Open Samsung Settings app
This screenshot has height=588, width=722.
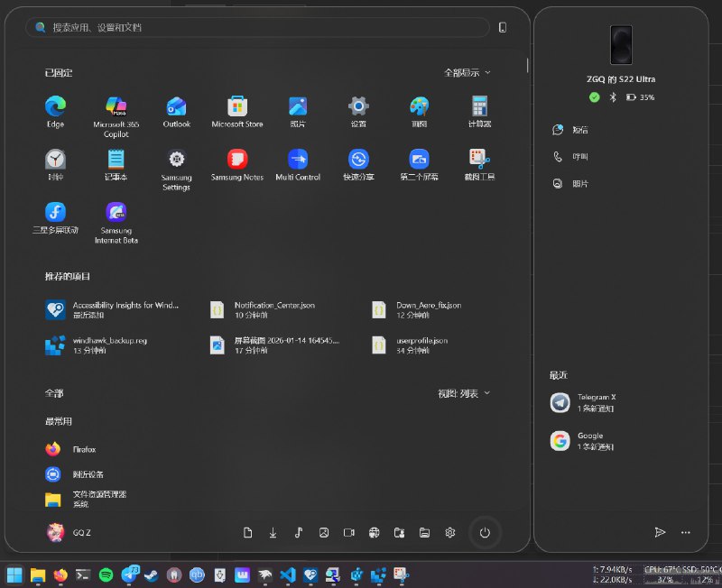[x=176, y=160]
